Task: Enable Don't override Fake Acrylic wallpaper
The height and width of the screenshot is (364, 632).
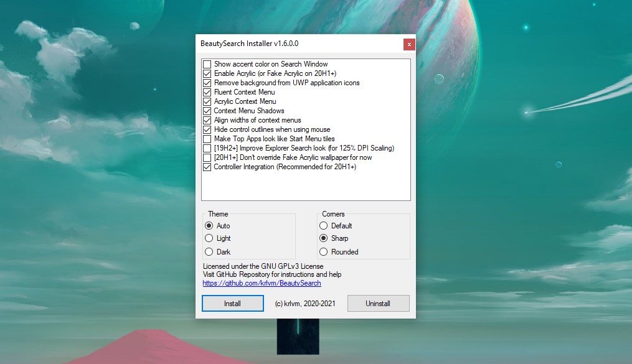Action: click(x=207, y=157)
